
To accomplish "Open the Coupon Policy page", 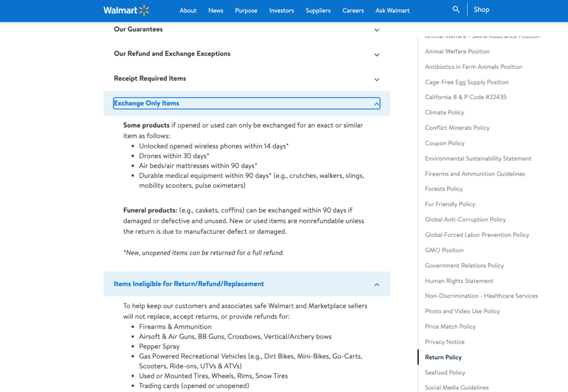I will coord(444,143).
